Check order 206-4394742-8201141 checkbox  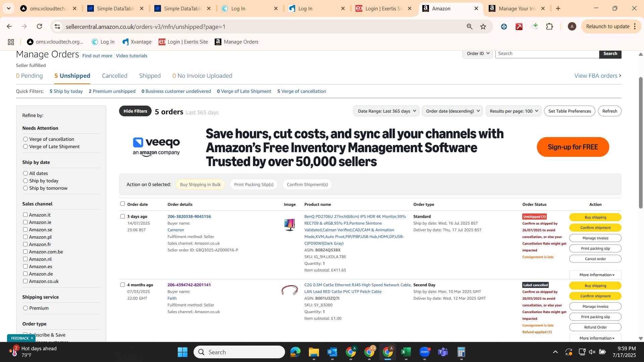pos(122,285)
